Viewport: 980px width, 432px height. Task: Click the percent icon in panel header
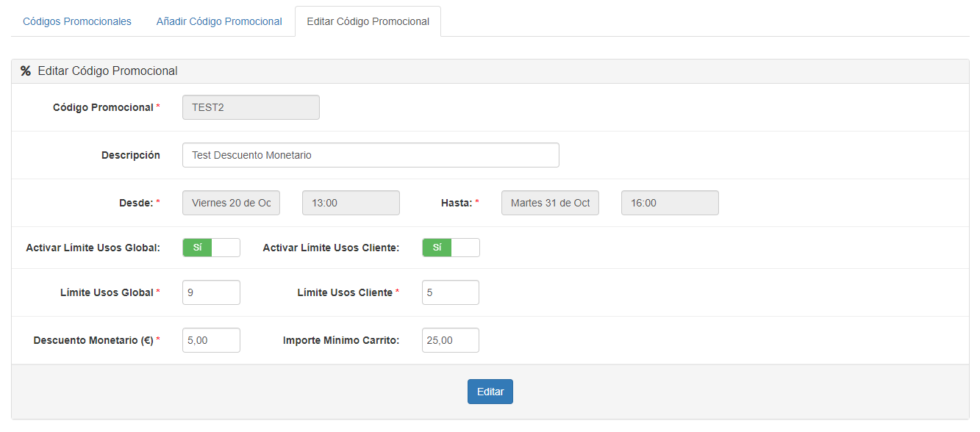coord(26,71)
